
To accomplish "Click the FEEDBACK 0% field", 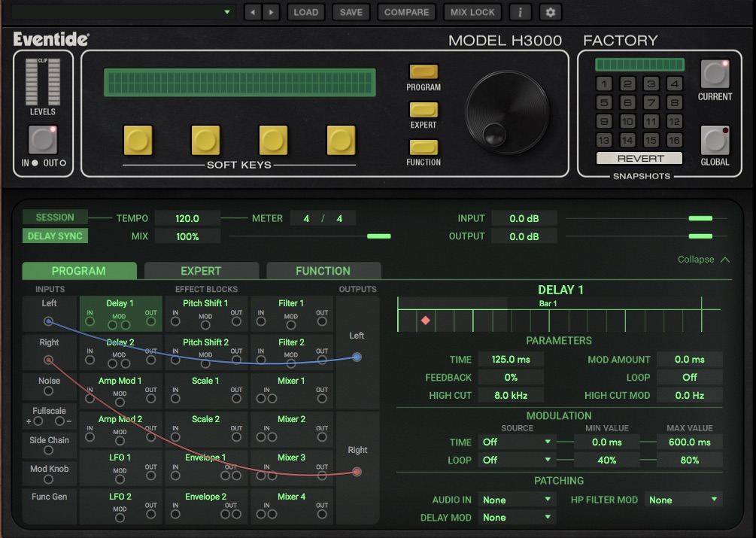I will pos(511,378).
